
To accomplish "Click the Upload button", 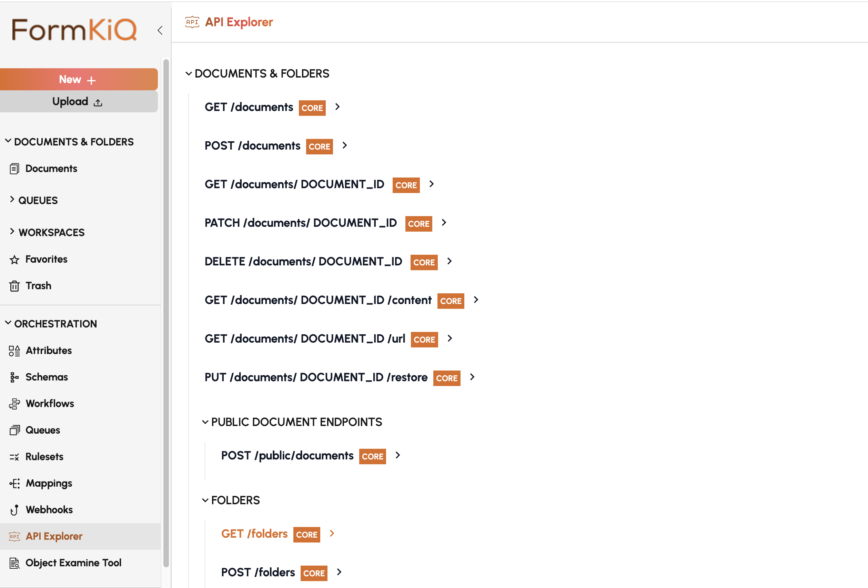I will [x=79, y=101].
